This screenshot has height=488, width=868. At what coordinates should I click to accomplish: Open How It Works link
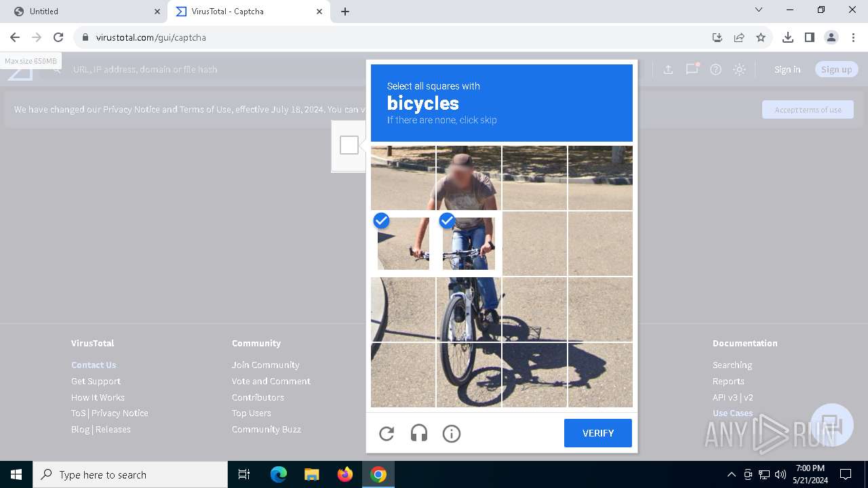tap(98, 397)
